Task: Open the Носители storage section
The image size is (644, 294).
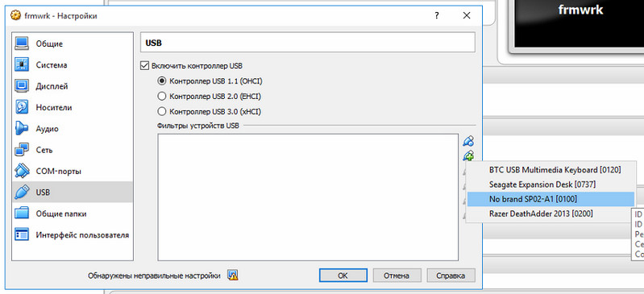Action: pos(73,108)
